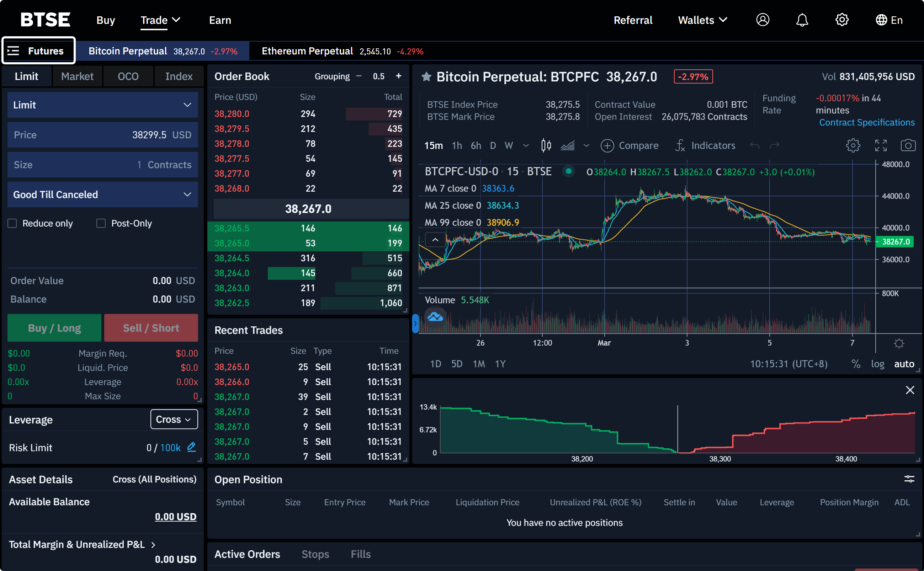924x571 pixels.
Task: Open chart axis settings gear near time axis
Action: click(899, 343)
